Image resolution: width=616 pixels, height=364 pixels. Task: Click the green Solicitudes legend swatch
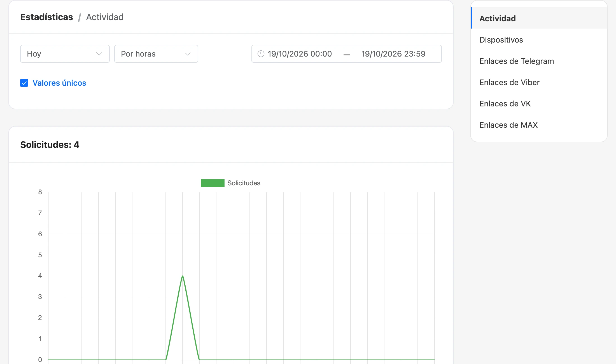point(213,183)
